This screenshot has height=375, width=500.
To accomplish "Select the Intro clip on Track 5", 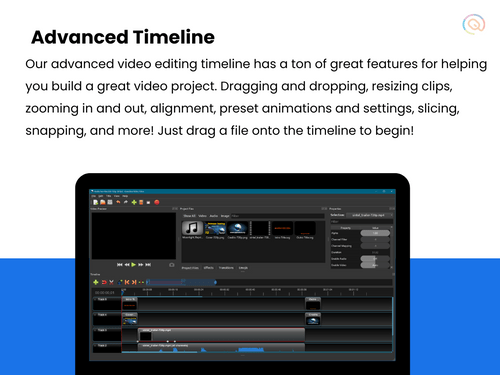I will 130,304.
